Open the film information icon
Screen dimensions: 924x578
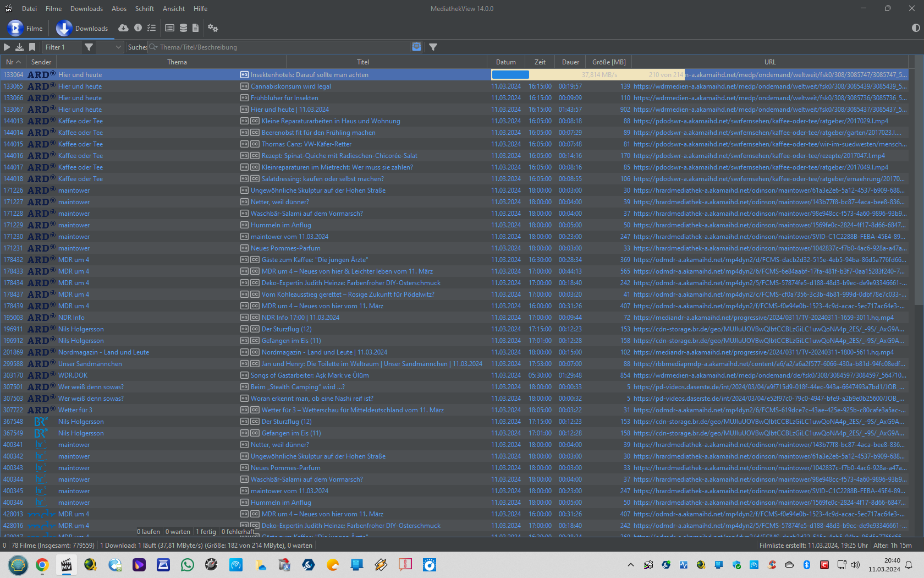coord(138,28)
